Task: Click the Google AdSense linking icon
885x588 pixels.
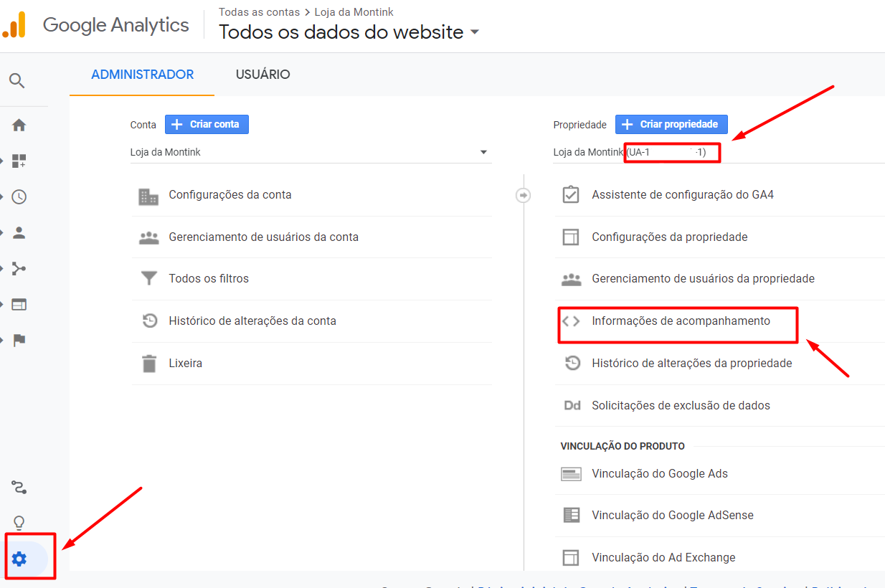Action: point(571,515)
